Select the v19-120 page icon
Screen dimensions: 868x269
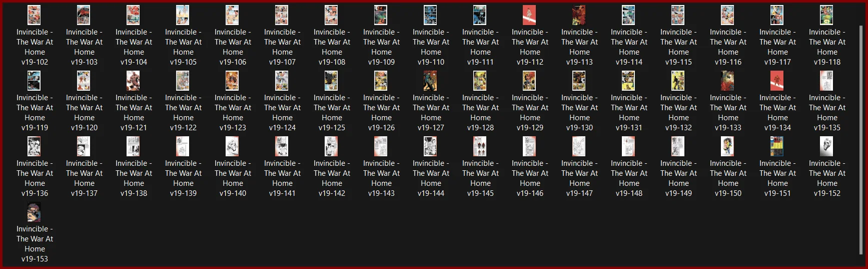(x=84, y=81)
